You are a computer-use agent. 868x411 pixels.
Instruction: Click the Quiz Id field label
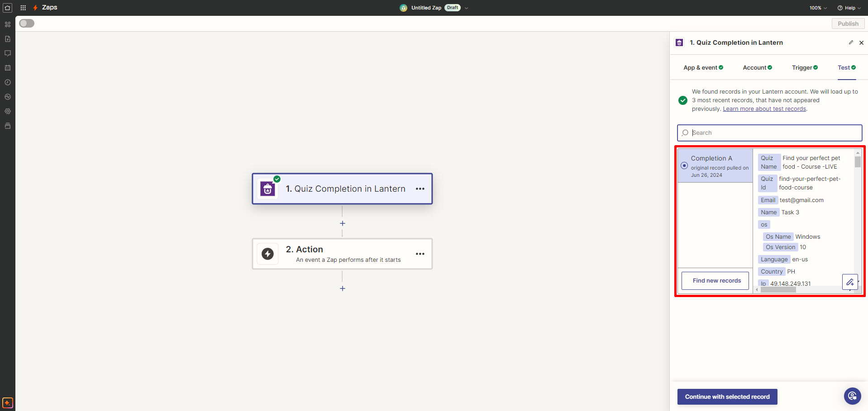click(x=767, y=183)
